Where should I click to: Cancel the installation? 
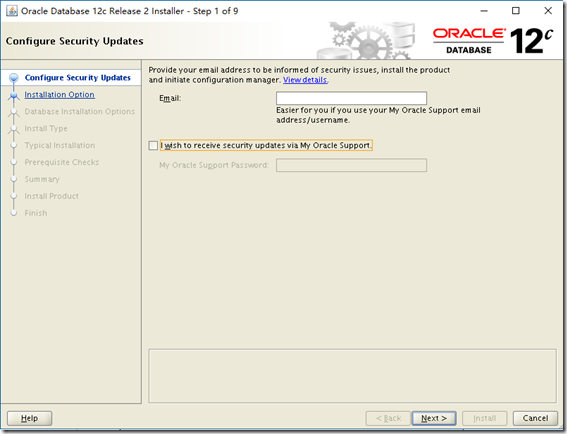tap(535, 418)
